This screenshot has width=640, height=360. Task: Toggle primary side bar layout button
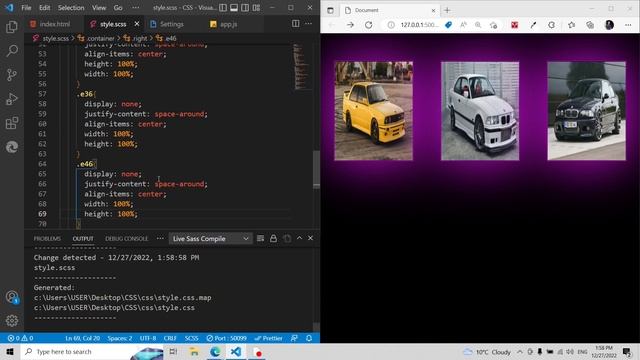tap(223, 8)
